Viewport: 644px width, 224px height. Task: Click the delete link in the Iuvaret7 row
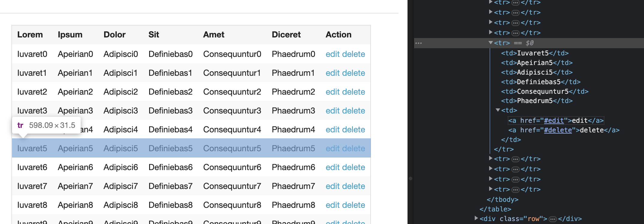[x=354, y=186]
